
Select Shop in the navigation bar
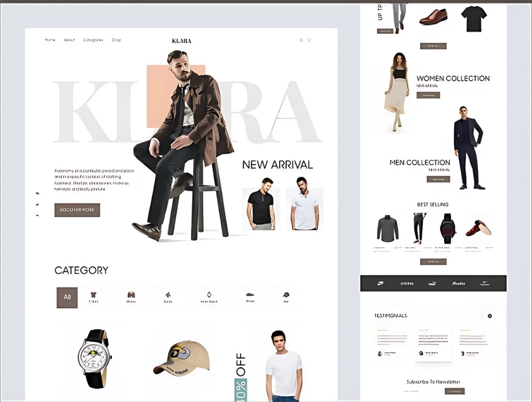click(x=116, y=40)
